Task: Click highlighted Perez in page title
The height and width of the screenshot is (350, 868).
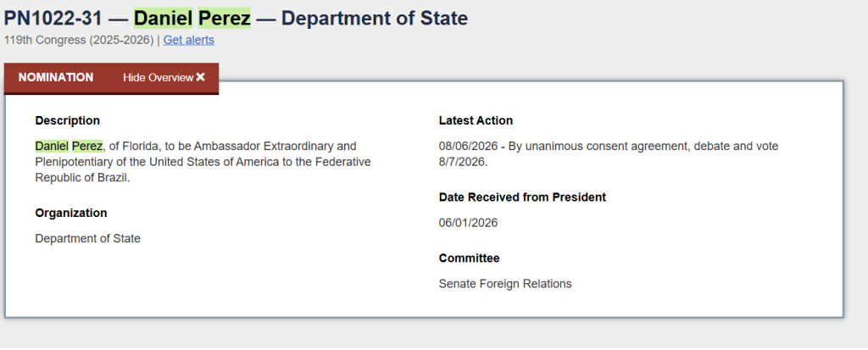Action: [x=224, y=19]
